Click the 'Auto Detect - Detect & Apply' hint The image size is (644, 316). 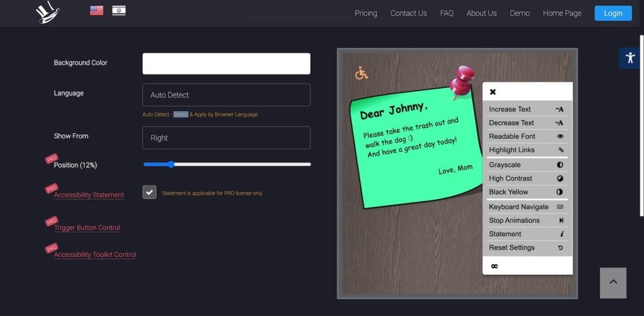pyautogui.click(x=200, y=114)
